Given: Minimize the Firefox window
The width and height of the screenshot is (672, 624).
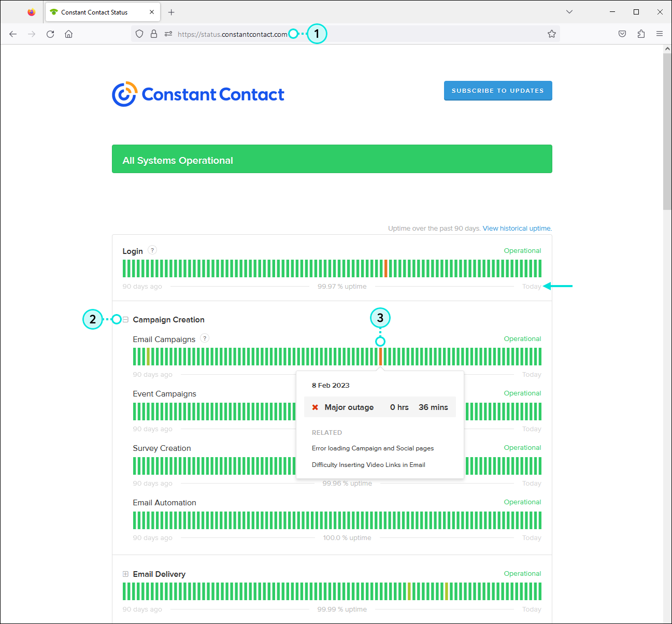Looking at the screenshot, I should click(x=612, y=12).
